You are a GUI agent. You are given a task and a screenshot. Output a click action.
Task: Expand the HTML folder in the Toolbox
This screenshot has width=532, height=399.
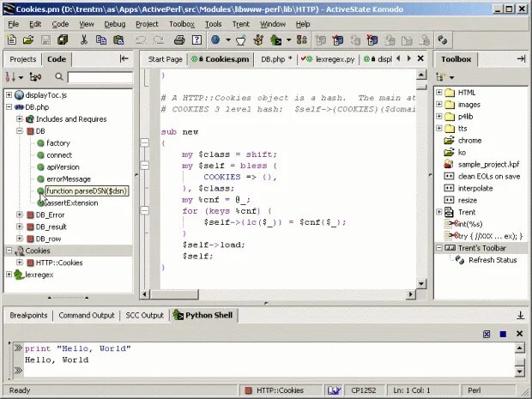[x=439, y=93]
